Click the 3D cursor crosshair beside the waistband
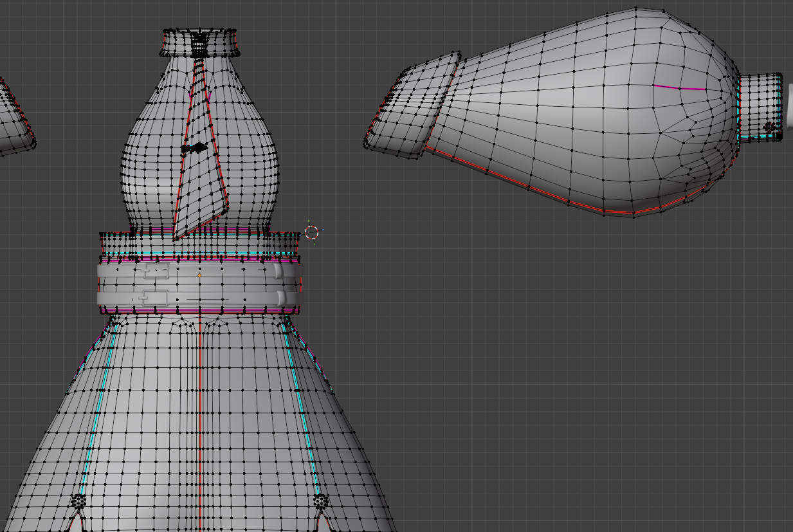Screen dimensions: 793x532 (311, 233)
